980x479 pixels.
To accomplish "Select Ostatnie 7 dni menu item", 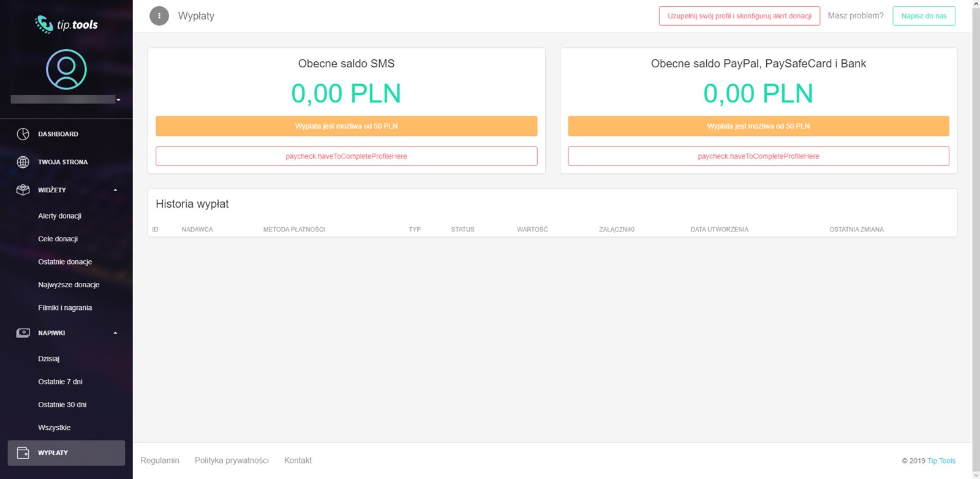I will (60, 382).
